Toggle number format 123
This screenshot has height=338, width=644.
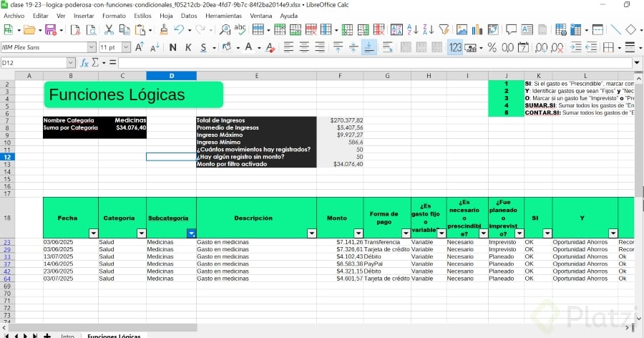(x=455, y=47)
